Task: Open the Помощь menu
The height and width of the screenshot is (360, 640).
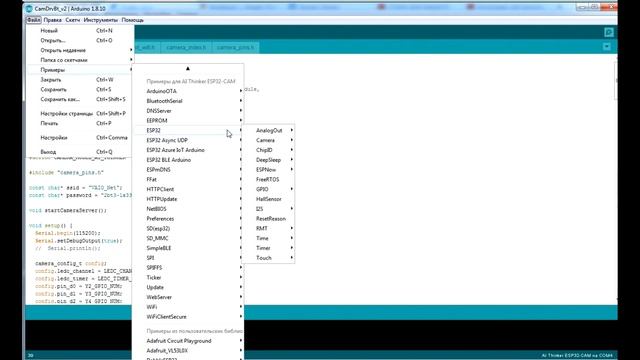Action: pyautogui.click(x=133, y=20)
